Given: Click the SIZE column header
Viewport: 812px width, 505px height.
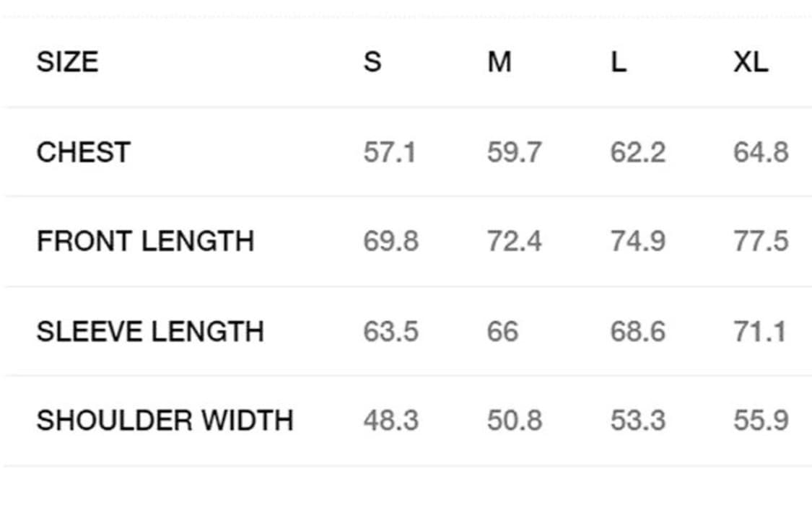Looking at the screenshot, I should tap(67, 62).
